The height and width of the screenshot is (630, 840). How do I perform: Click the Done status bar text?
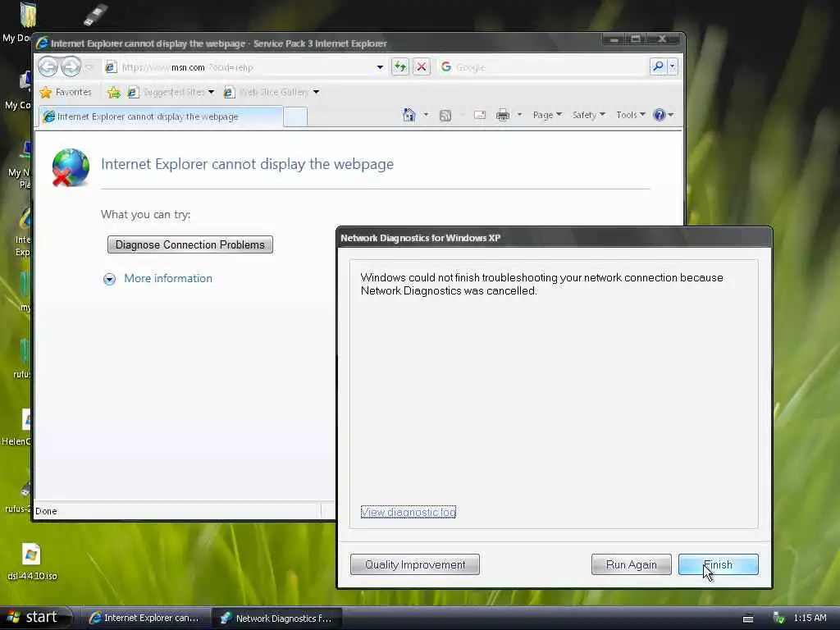(46, 511)
